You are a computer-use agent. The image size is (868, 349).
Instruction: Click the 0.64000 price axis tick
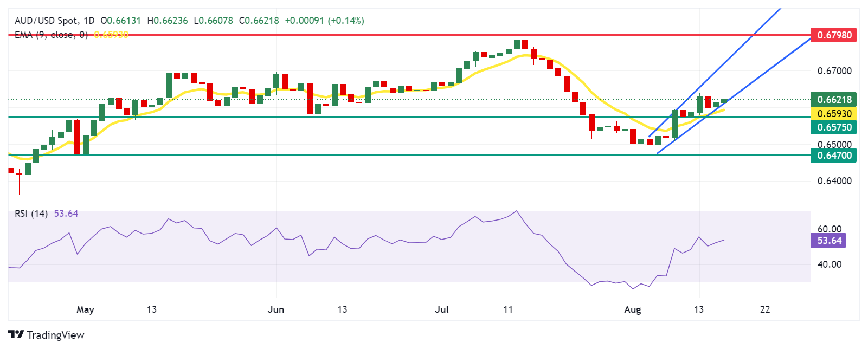834,181
